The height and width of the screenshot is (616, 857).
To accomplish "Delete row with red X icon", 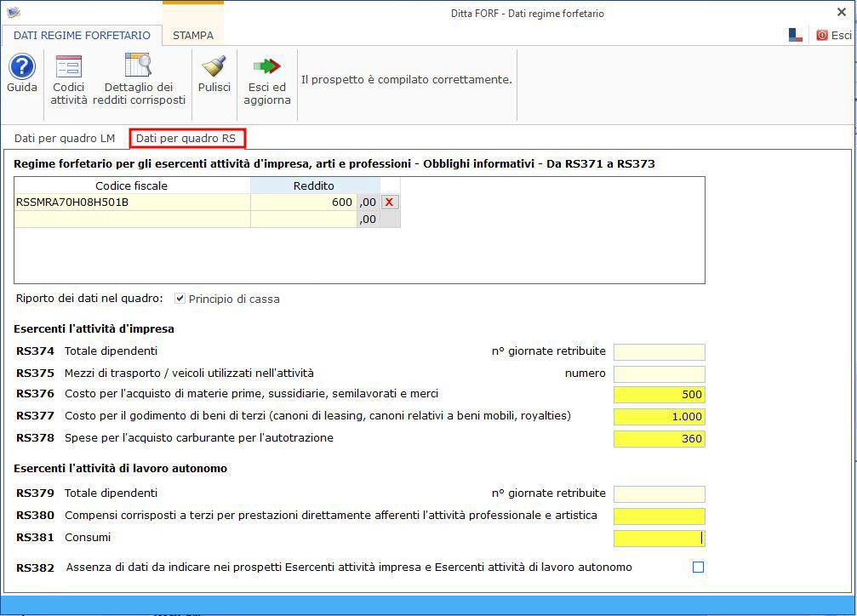I will [x=389, y=202].
